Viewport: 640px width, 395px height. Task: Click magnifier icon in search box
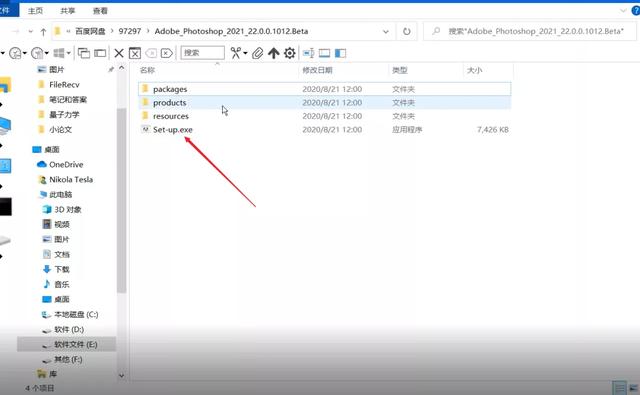436,31
